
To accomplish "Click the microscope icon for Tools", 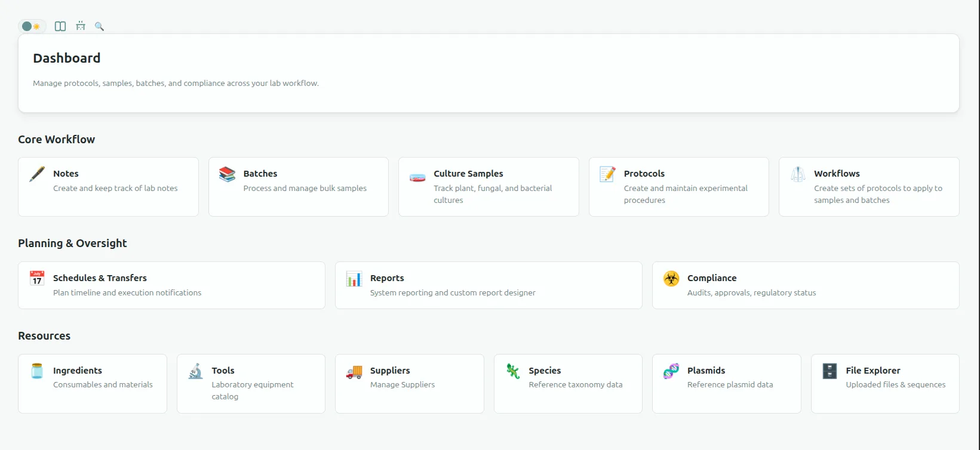I will tap(196, 371).
